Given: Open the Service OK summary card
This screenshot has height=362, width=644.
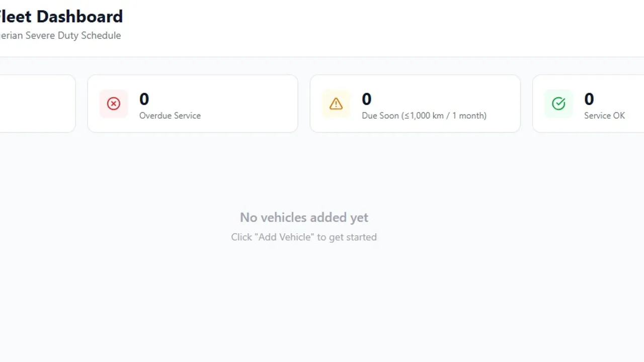Looking at the screenshot, I should pos(588,104).
